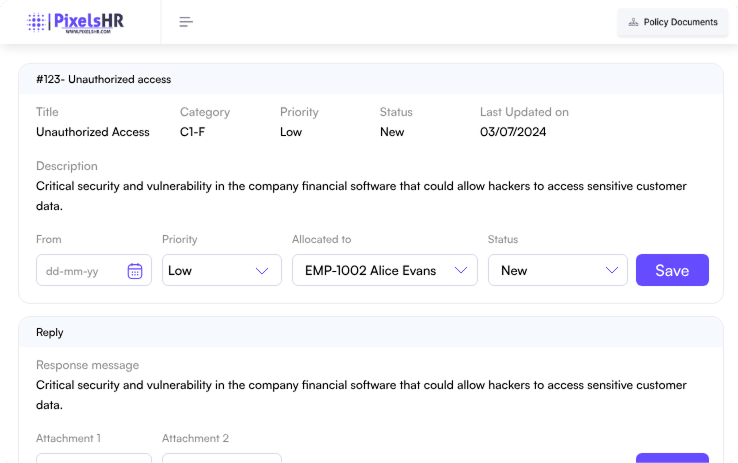Click the Response message text

click(x=360, y=395)
